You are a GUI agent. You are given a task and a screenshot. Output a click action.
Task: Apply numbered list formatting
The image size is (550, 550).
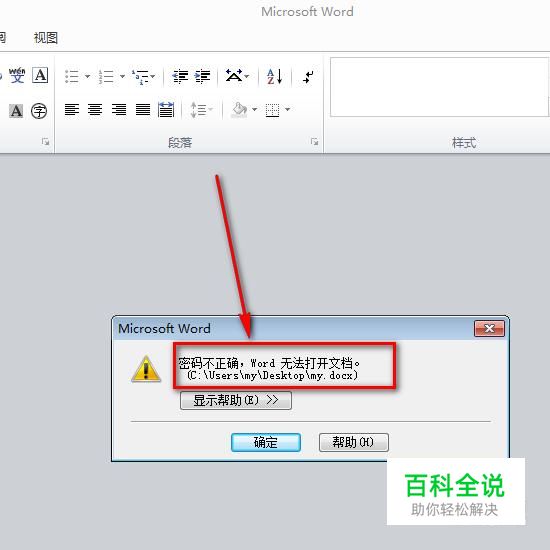(106, 76)
